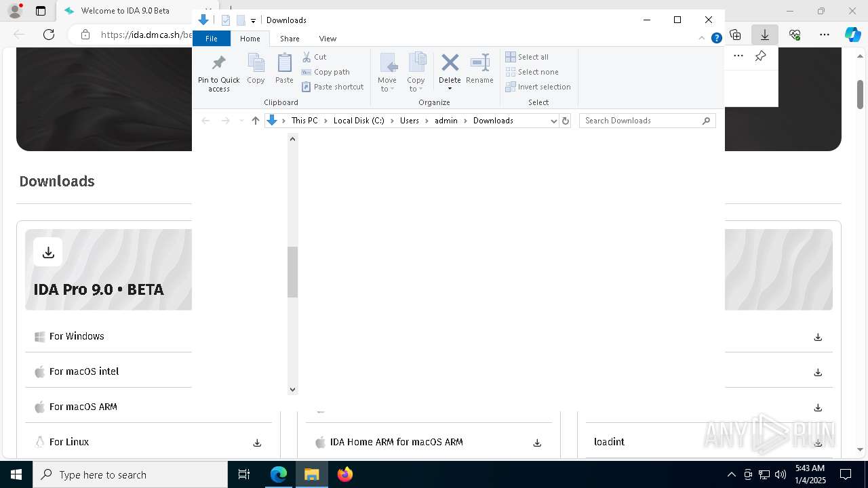Open Customize Quick Access Toolbar dropdown
Screen dimensions: 868x488
point(253,20)
